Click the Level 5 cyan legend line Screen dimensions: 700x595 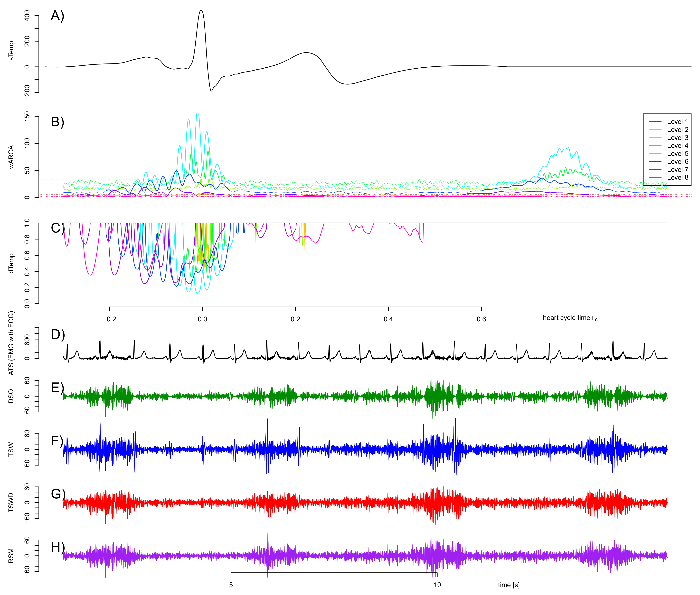click(x=655, y=153)
